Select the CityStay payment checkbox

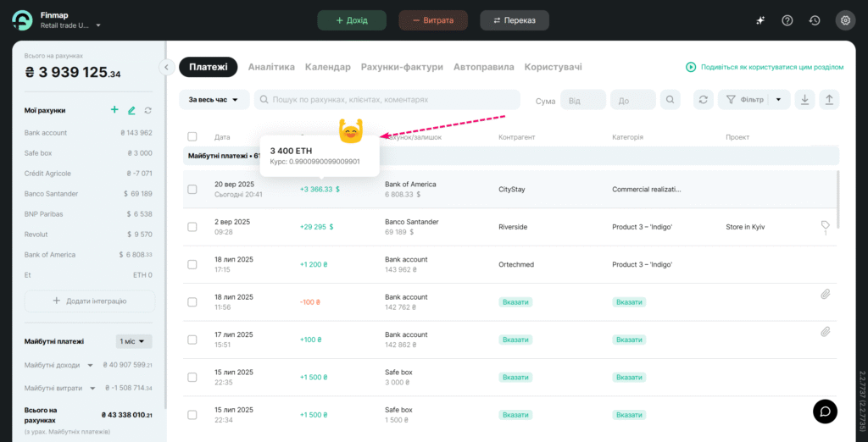192,190
